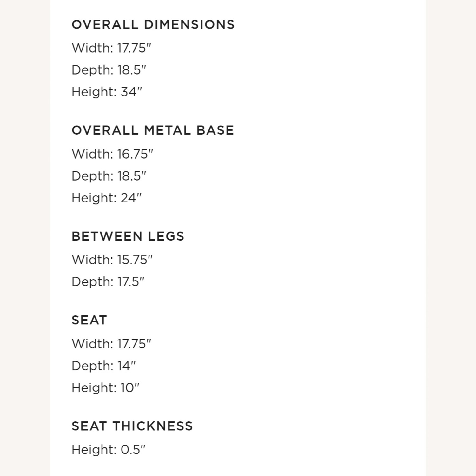Select the overall width 17.75″ line
Viewport: 476px width, 476px height.
(x=111, y=48)
